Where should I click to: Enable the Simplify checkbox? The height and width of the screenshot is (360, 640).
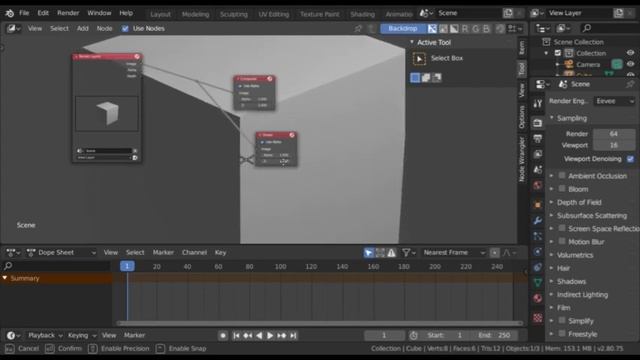(562, 320)
